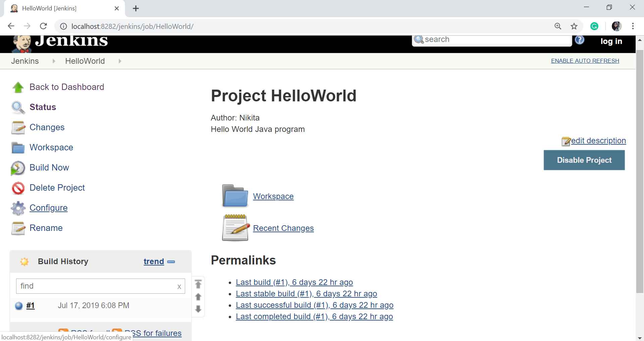Focus the build history find field

pyautogui.click(x=100, y=286)
